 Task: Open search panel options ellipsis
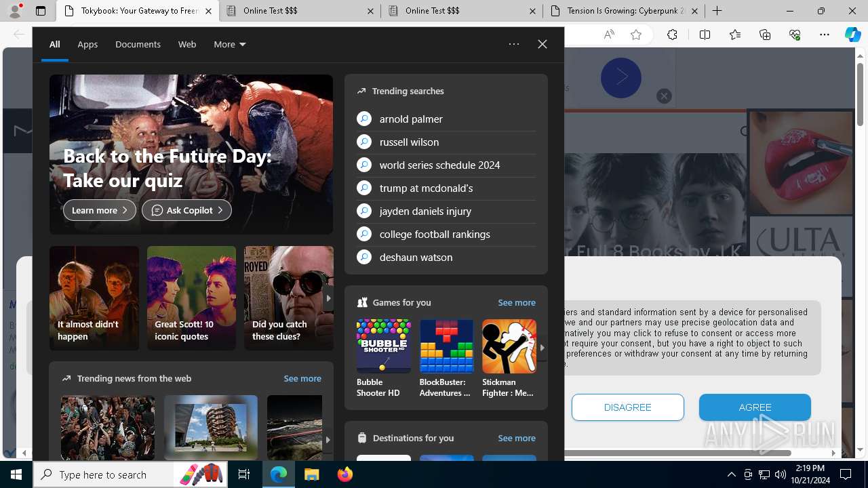(x=514, y=44)
